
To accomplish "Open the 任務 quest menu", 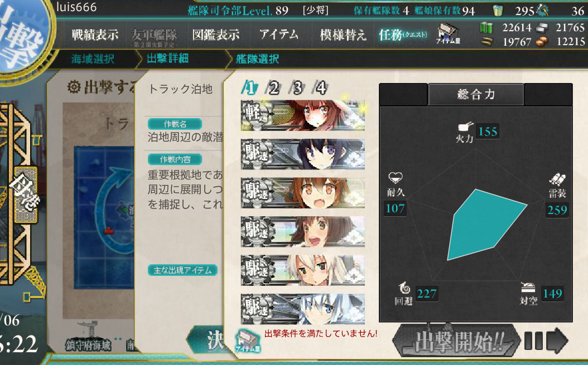I will coord(403,35).
